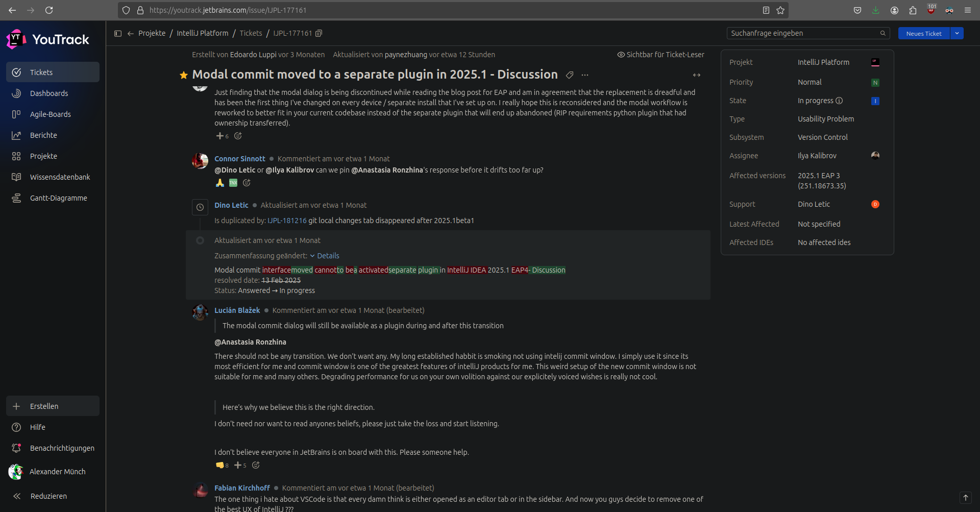This screenshot has width=980, height=512.
Task: Collapse sidebar with Reduzieren
Action: tap(53, 496)
